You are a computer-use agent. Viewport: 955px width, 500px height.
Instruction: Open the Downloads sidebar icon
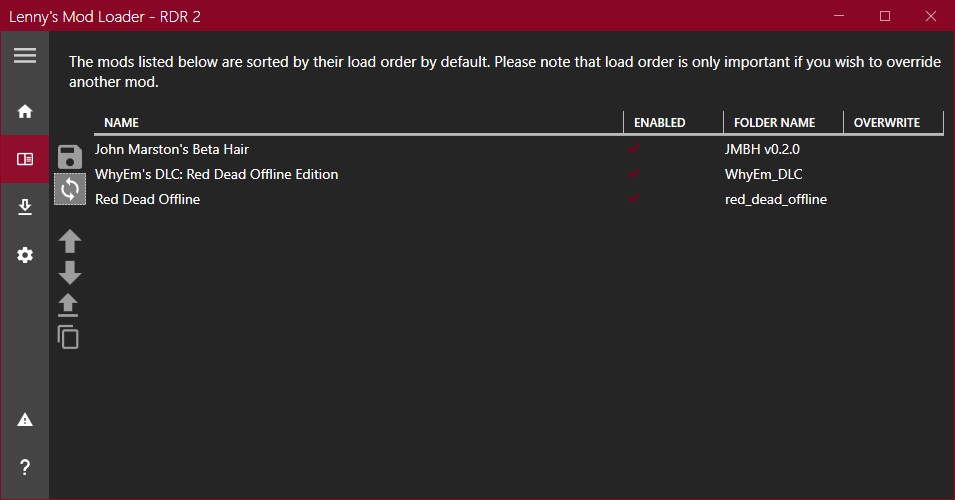tap(25, 207)
